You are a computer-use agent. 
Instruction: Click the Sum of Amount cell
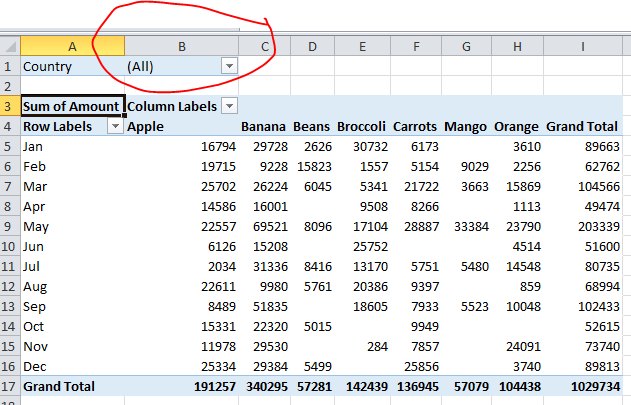[x=72, y=106]
